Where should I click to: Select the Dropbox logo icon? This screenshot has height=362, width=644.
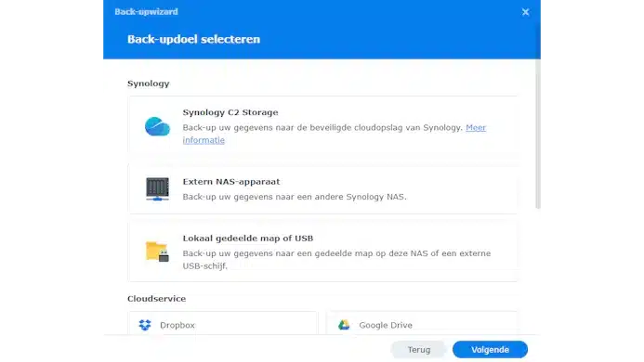145,325
